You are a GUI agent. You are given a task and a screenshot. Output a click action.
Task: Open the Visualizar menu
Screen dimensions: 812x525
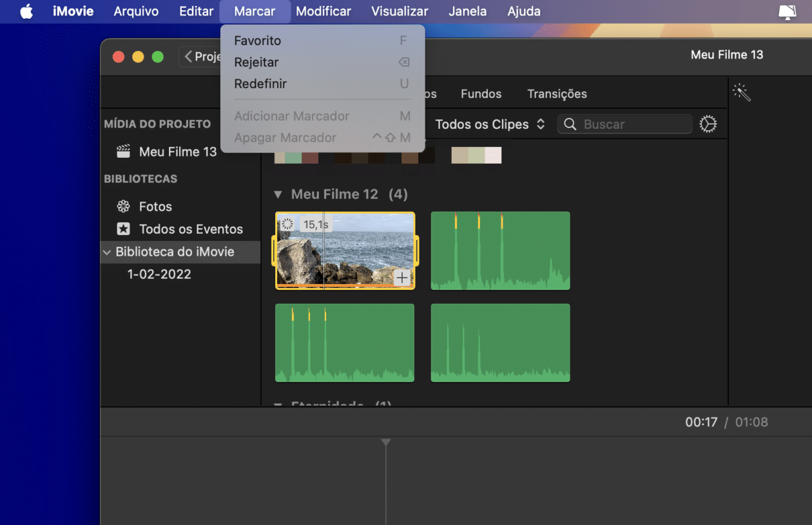coord(399,11)
